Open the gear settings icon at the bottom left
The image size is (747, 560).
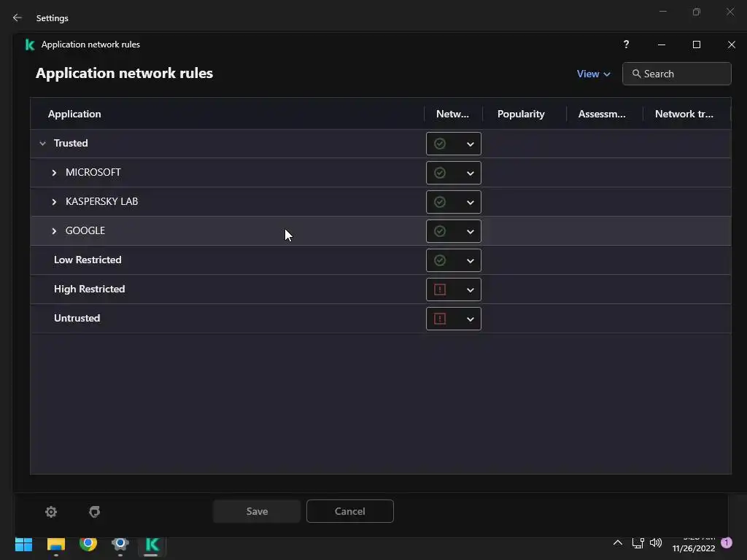[51, 511]
